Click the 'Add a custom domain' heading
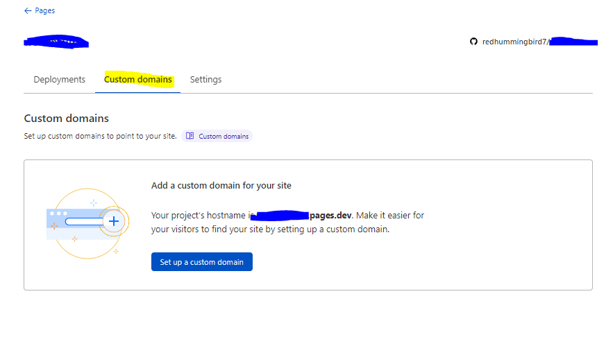This screenshot has width=606, height=364. [x=221, y=186]
